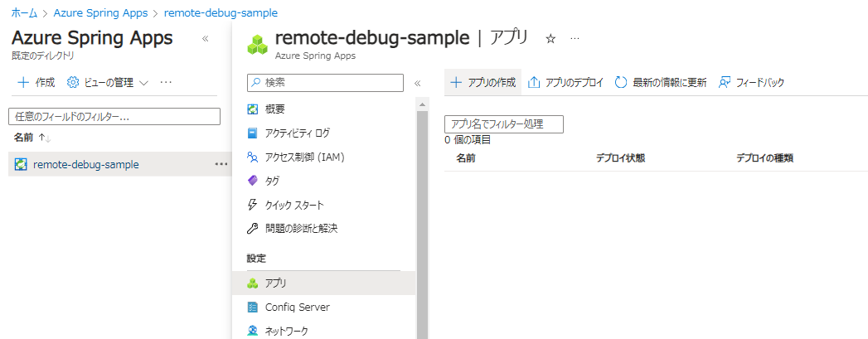Click the resource menu scrollbar thumb
This screenshot has height=339, width=868.
422,225
